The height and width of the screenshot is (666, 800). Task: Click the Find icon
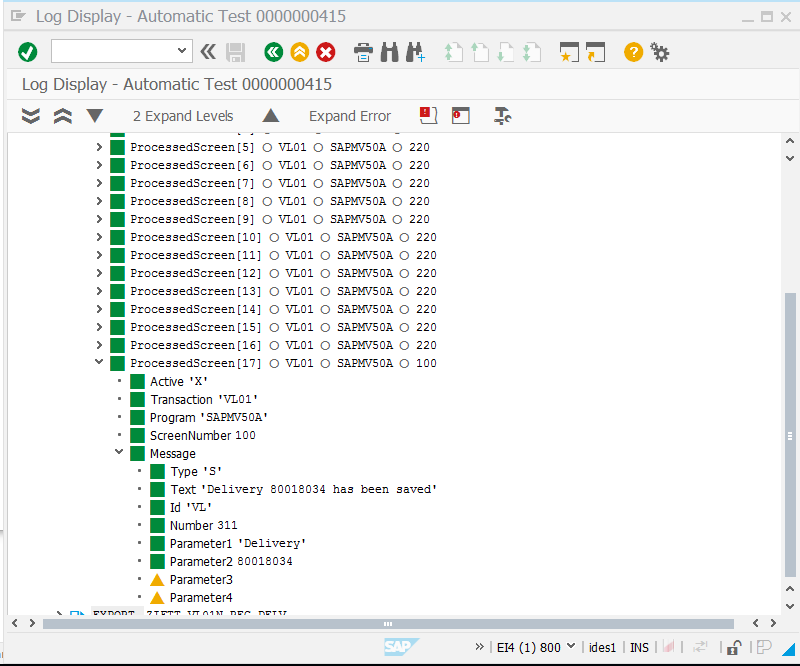389,51
